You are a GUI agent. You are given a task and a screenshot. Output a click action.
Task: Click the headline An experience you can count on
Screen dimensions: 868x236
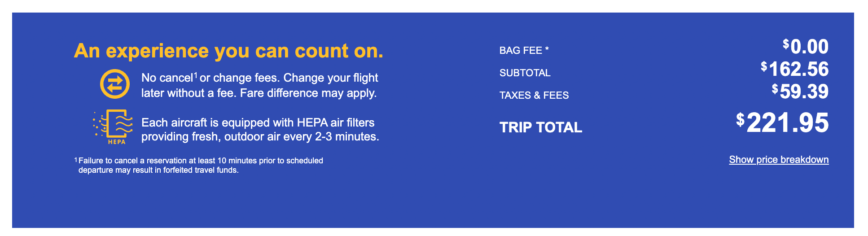pos(229,51)
